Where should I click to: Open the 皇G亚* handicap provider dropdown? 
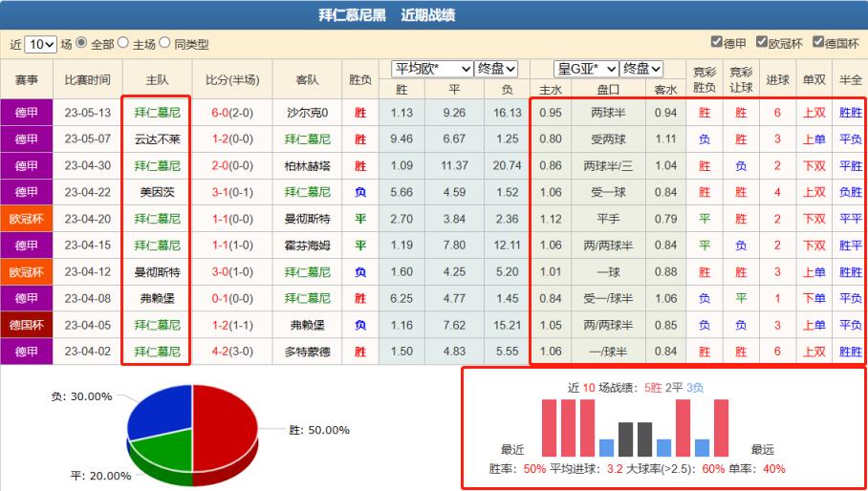click(586, 69)
